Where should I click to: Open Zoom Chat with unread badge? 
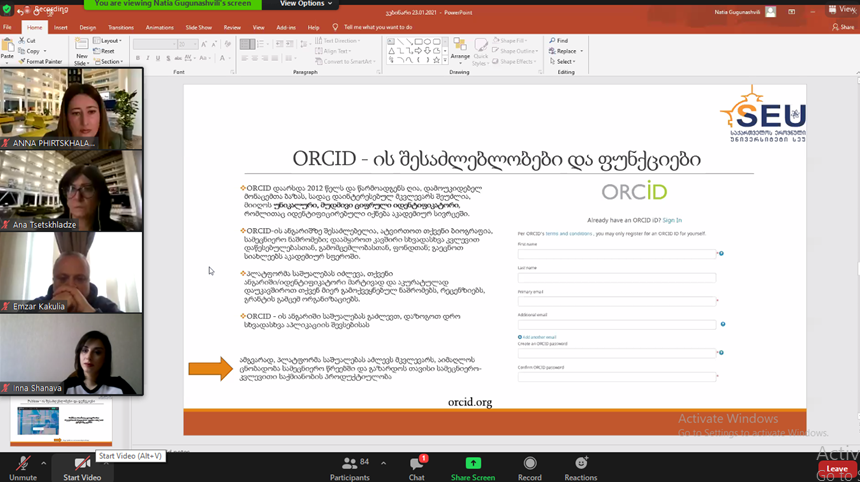[417, 464]
